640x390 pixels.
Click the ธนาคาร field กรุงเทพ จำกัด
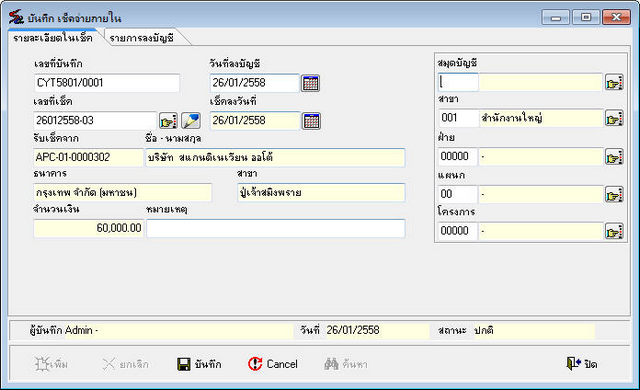pos(122,193)
